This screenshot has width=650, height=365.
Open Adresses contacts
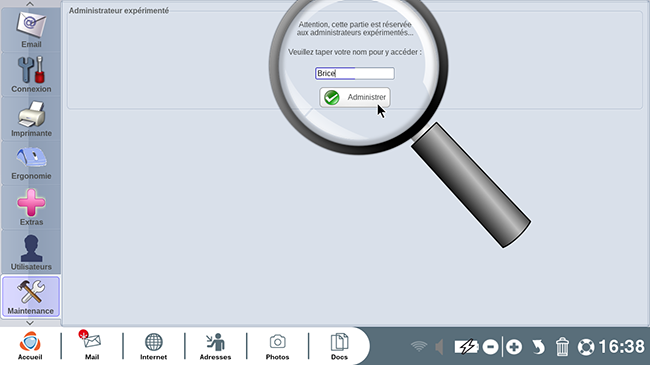(216, 346)
